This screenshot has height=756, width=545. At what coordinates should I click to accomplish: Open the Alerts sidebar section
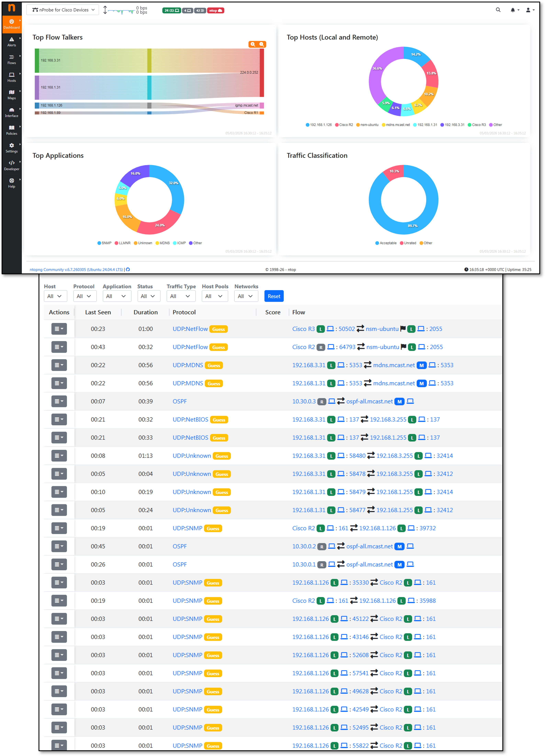[12, 42]
